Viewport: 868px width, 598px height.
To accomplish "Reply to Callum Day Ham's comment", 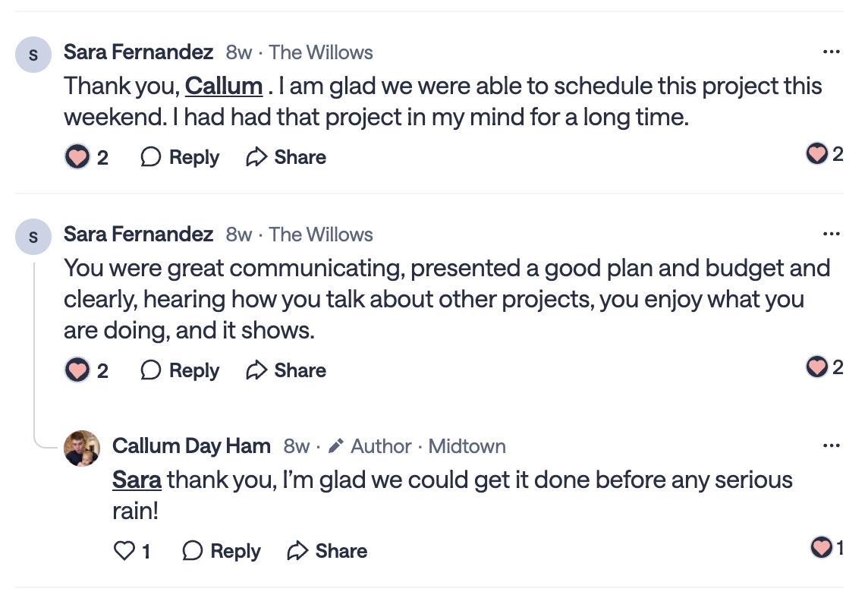I will point(222,551).
